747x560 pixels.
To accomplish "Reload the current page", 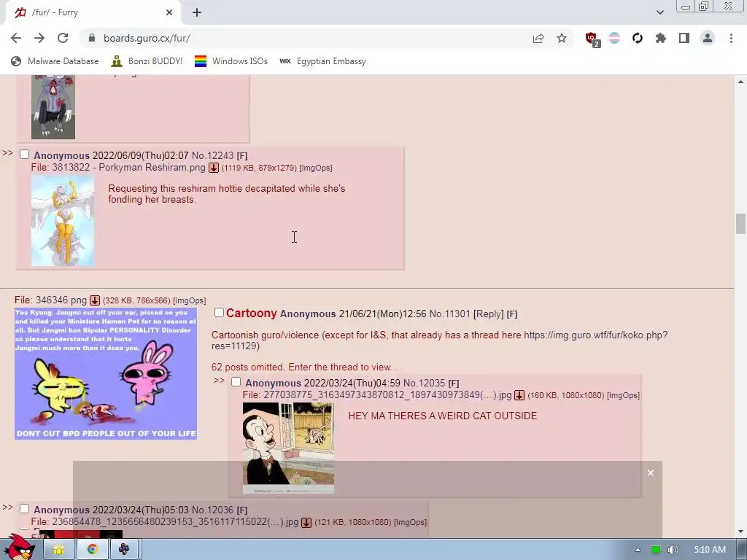I will coord(63,38).
